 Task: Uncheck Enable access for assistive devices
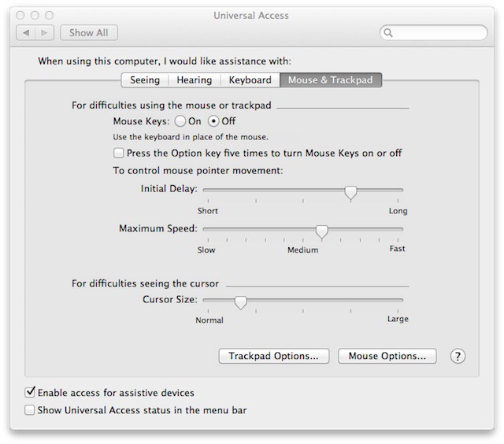[x=31, y=392]
